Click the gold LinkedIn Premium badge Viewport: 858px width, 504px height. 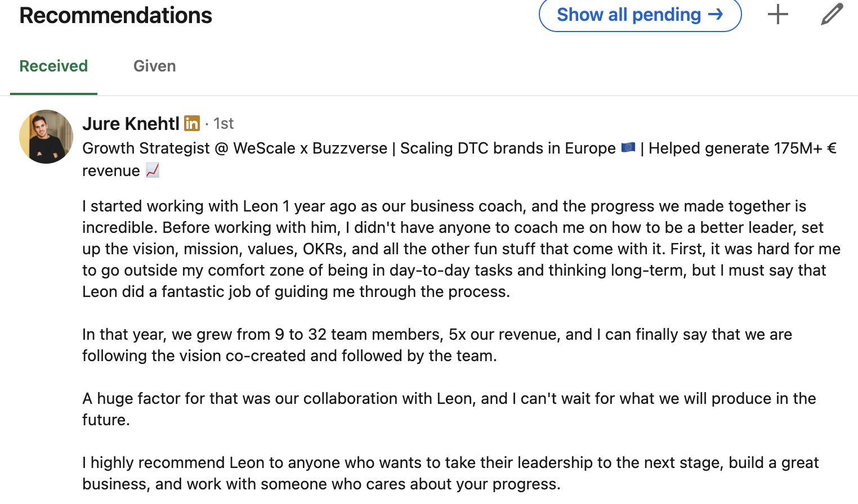tap(192, 123)
